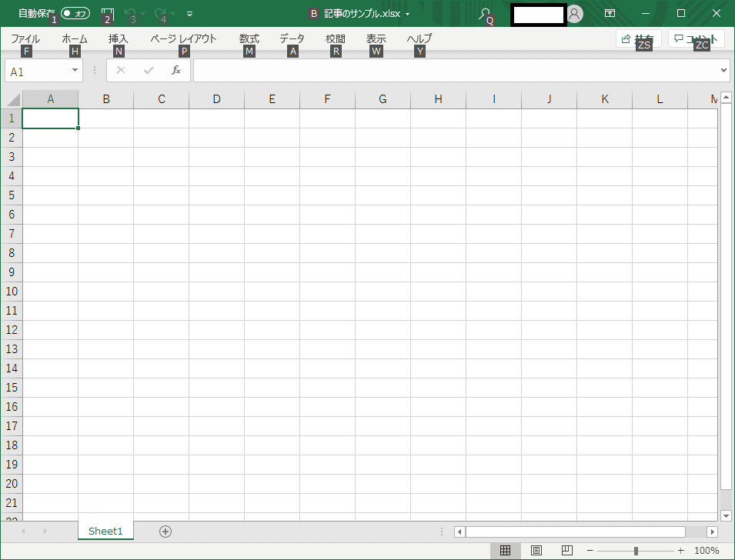Click the zoom in plus button

click(680, 551)
